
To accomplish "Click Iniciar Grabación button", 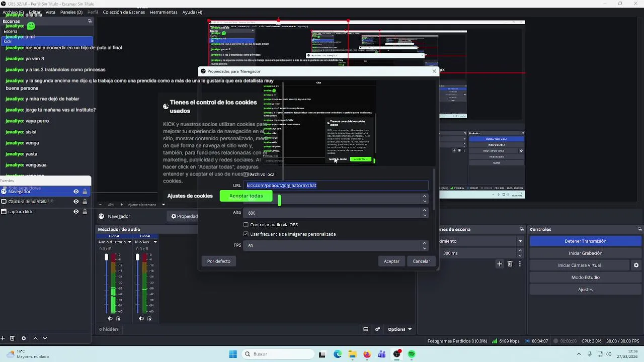I will coord(585,253).
